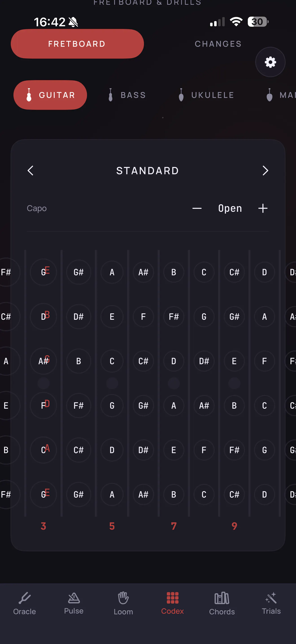Viewport: 296px width, 644px height.
Task: Open the Loom hand icon
Action: coord(123,598)
